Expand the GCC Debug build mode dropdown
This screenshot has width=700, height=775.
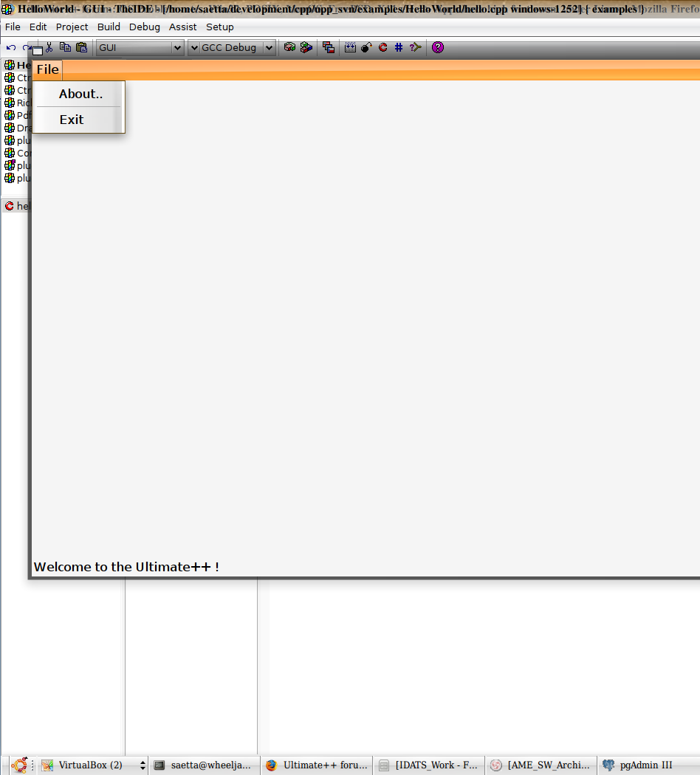(269, 48)
